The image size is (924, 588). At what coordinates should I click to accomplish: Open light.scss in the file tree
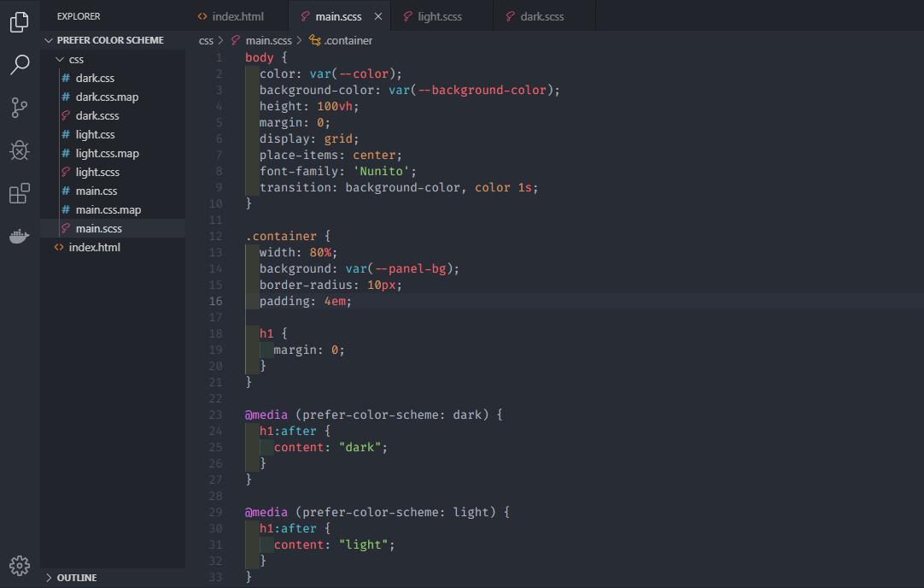click(x=113, y=173)
